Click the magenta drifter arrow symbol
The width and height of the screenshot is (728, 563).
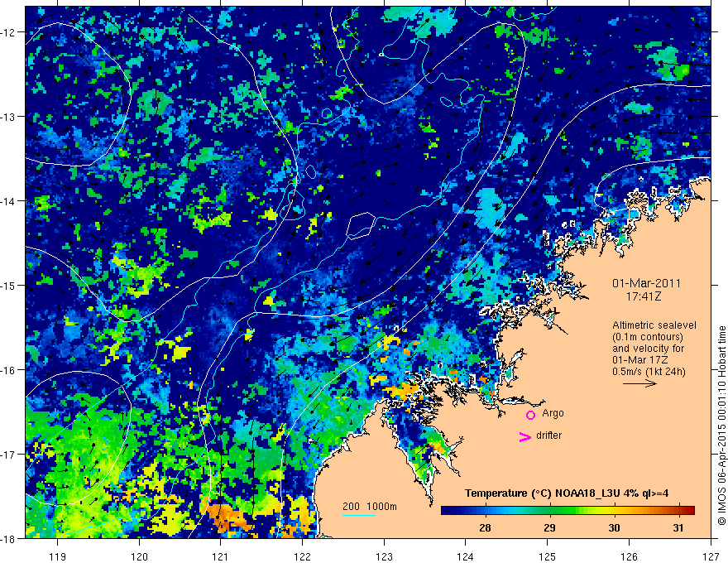(x=525, y=436)
